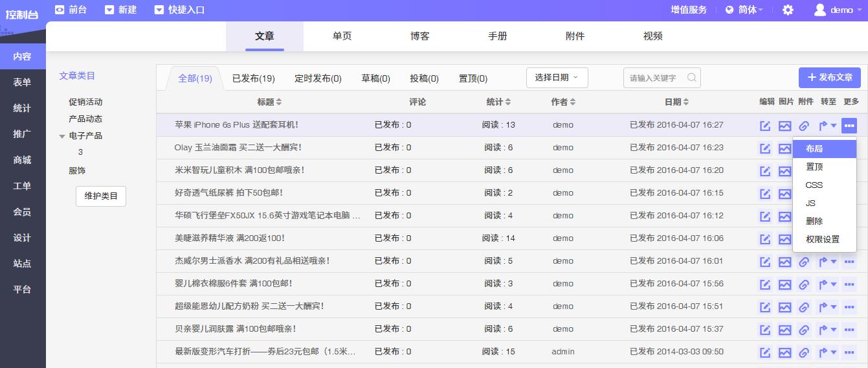868x368 pixels.
Task: Click edit icon for the admin-authored 变形汽车 article
Action: 765,352
